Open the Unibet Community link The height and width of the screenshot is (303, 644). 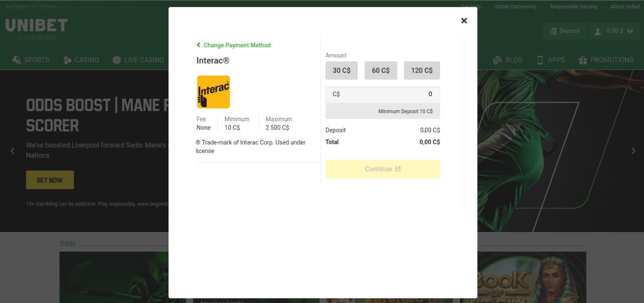point(515,7)
